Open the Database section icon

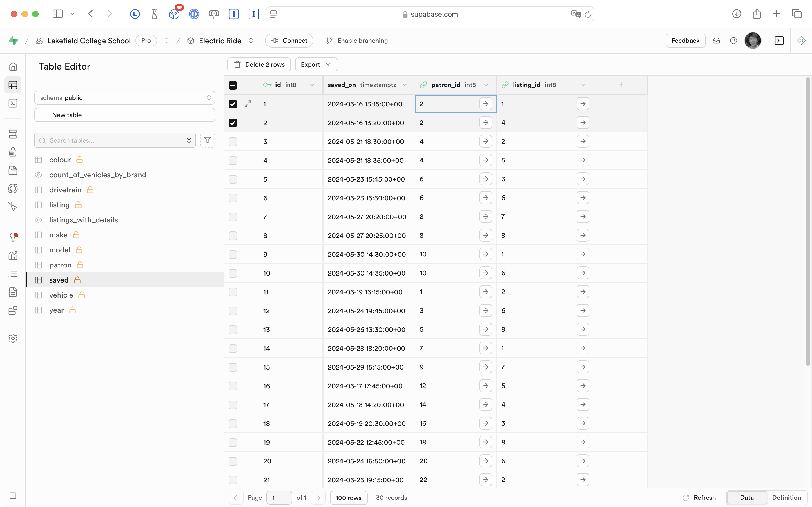tap(13, 134)
